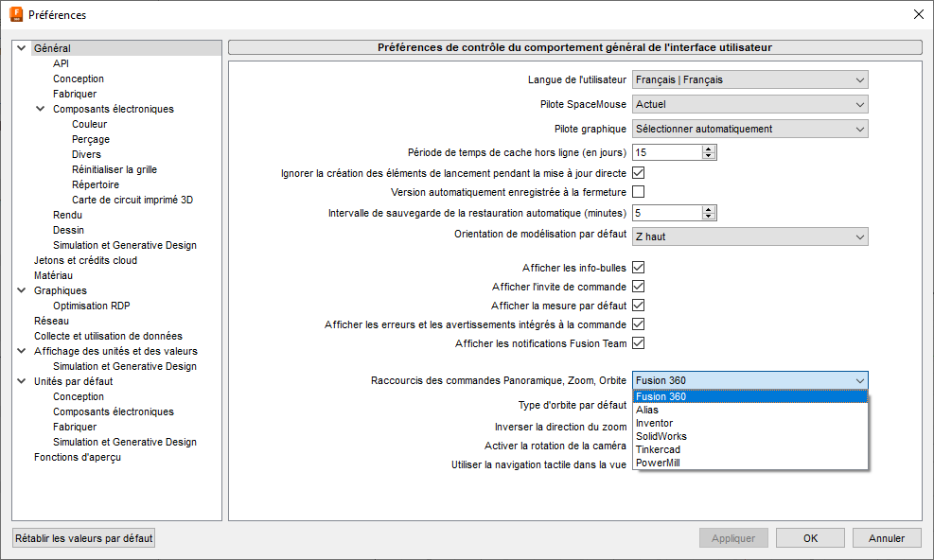This screenshot has width=934, height=560.
Task: Click the cache period field showing 15
Action: (x=667, y=152)
